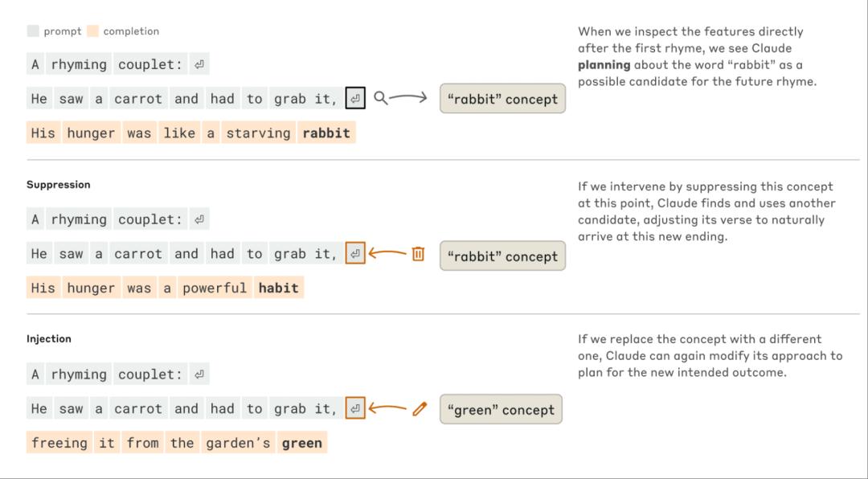This screenshot has height=479, width=868.
Task: Click the black-outlined newline token after "grab it,"
Action: tap(355, 99)
